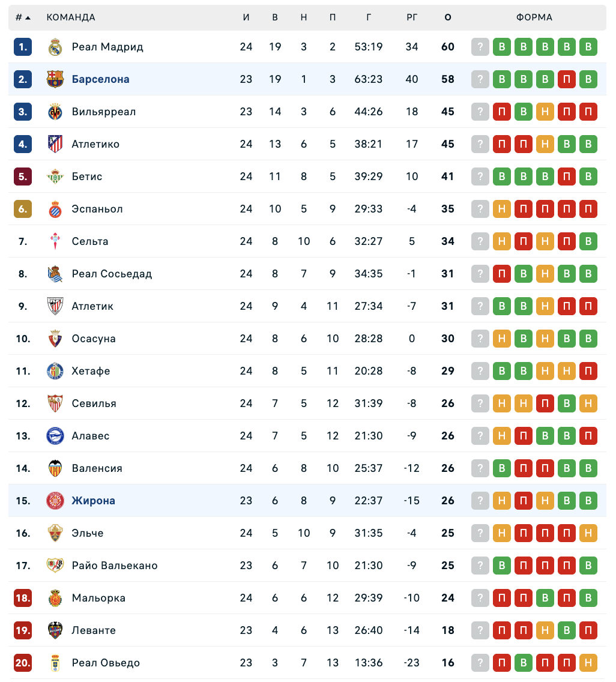
Task: Click Real Oviedo's orange Н draw badge
Action: click(x=588, y=663)
